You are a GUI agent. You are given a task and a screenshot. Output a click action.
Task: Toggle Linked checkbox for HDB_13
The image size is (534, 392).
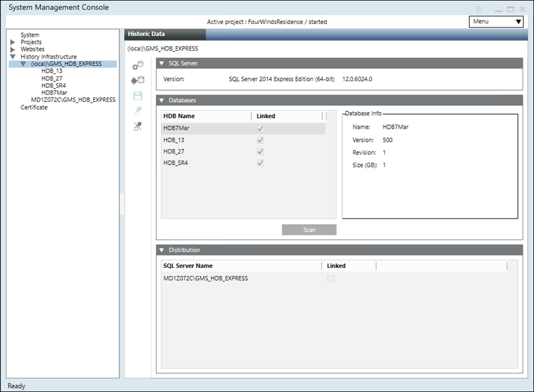tap(260, 141)
